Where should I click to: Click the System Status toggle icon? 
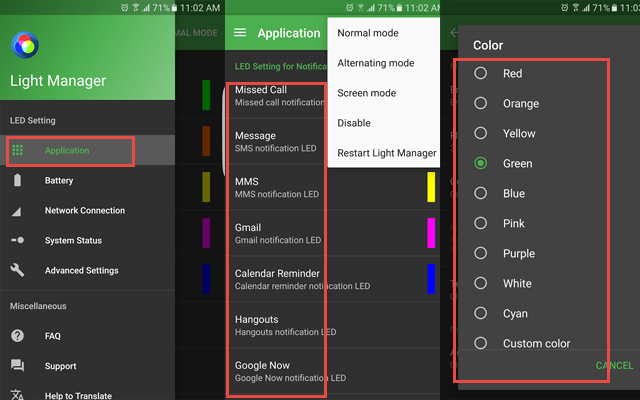[18, 240]
